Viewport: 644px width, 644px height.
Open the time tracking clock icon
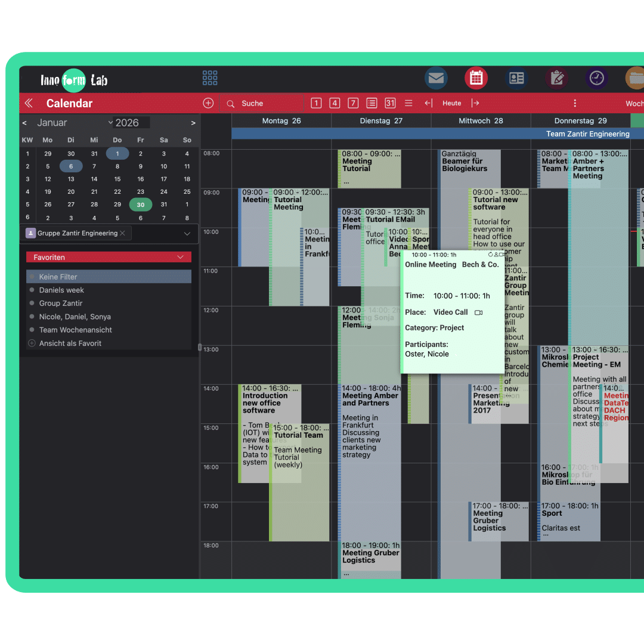tap(596, 78)
